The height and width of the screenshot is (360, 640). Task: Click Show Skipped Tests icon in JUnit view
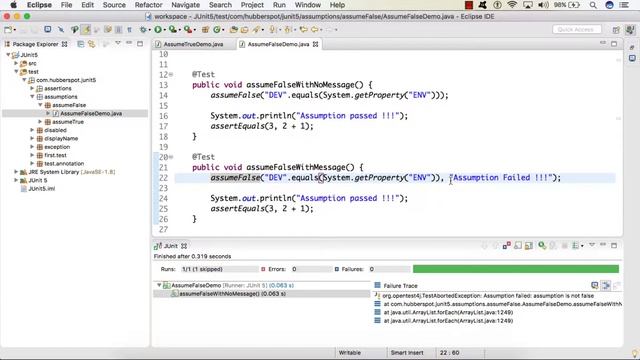(518, 245)
